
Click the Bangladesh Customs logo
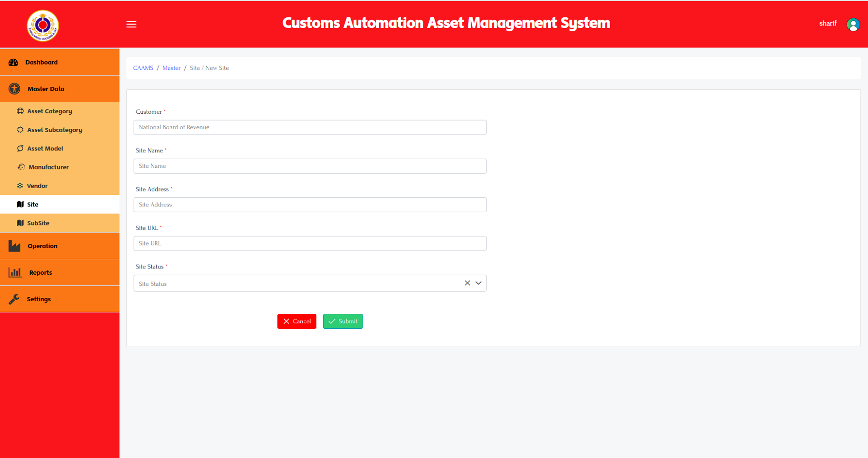(43, 26)
